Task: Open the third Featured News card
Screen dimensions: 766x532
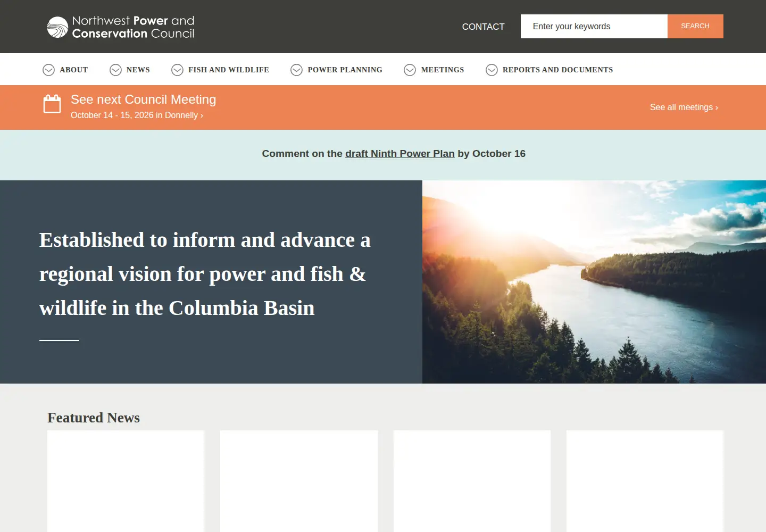Action: point(472,481)
